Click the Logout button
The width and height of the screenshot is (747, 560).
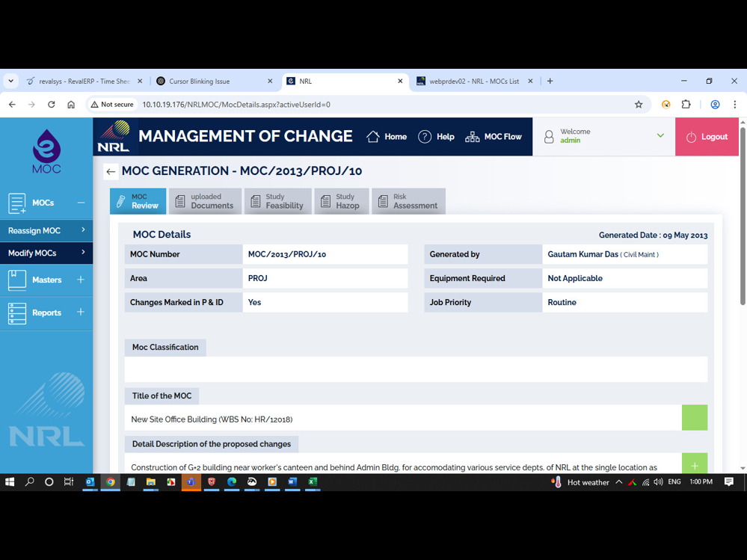[x=707, y=137]
